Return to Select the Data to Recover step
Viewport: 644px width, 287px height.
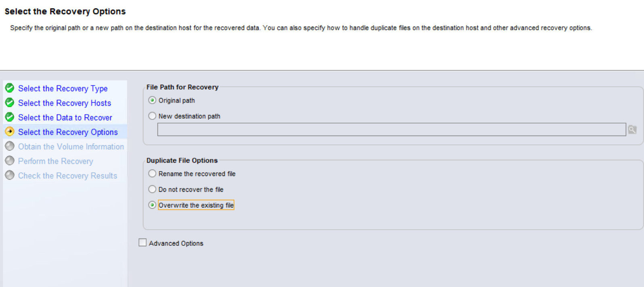coord(65,117)
